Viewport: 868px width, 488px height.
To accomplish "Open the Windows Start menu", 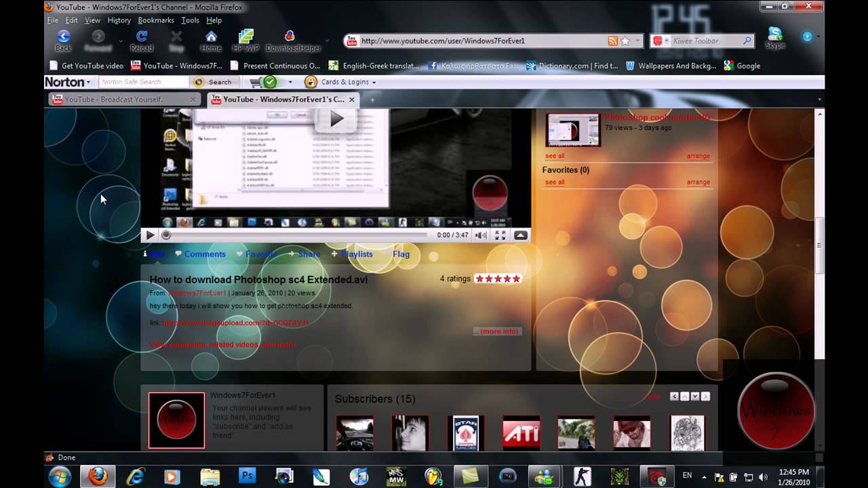I will pyautogui.click(x=60, y=476).
